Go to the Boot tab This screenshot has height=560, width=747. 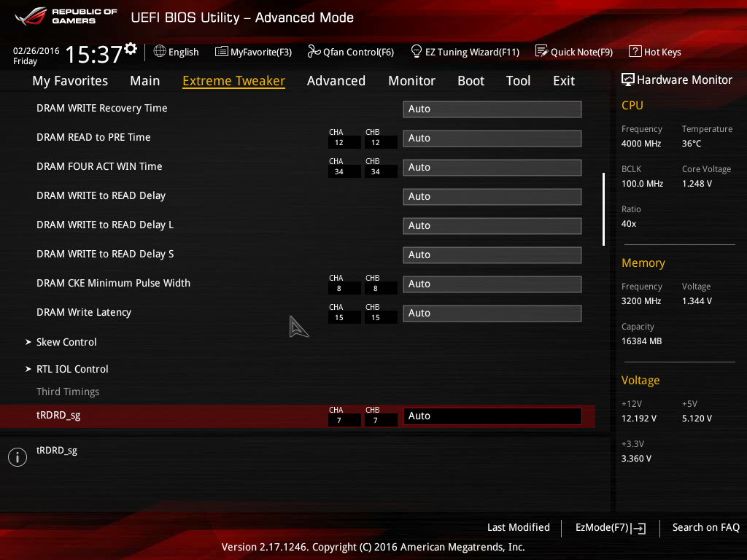pos(471,81)
